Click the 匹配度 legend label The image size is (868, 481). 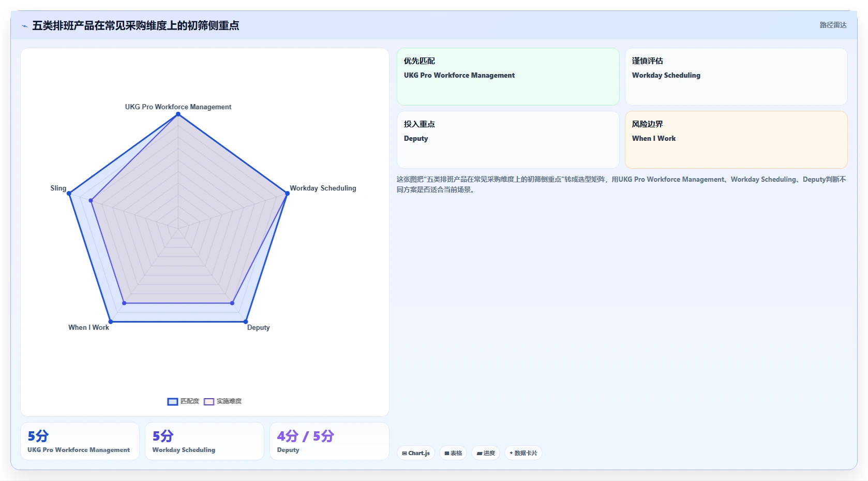[190, 401]
